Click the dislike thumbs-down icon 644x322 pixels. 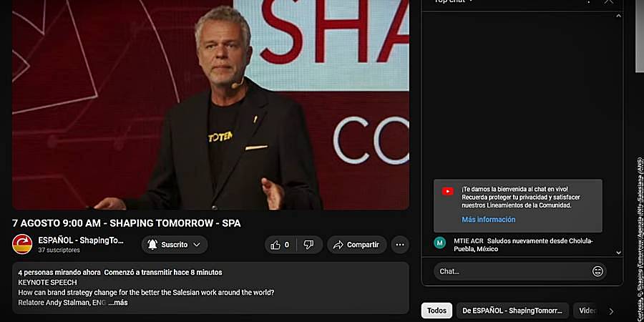click(308, 245)
